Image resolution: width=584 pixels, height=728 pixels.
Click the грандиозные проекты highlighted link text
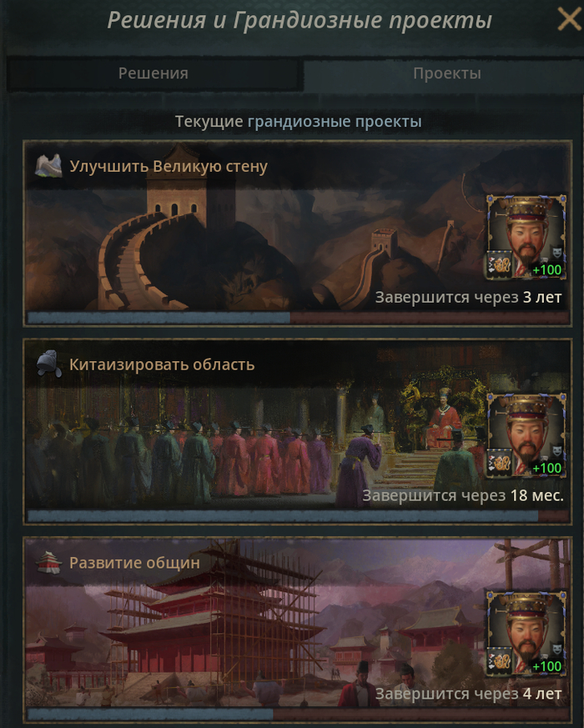pos(335,122)
